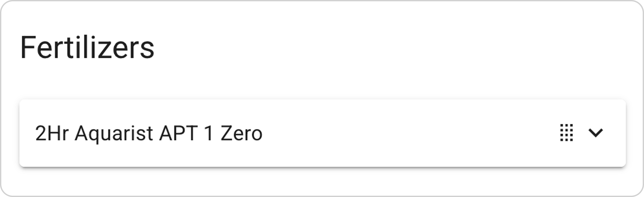Unfold the fertilizer row using its caret icon
This screenshot has height=197, width=644.
tap(595, 133)
